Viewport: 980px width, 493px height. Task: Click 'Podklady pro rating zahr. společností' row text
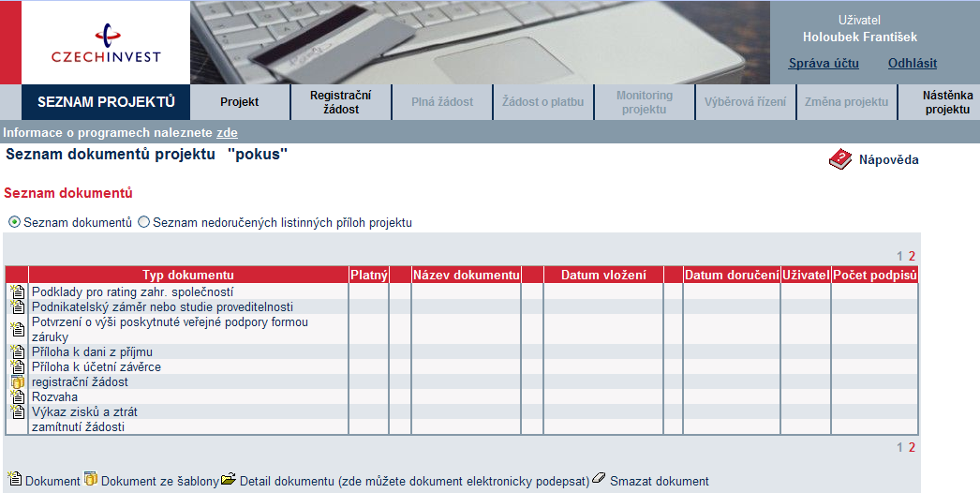pyautogui.click(x=132, y=291)
